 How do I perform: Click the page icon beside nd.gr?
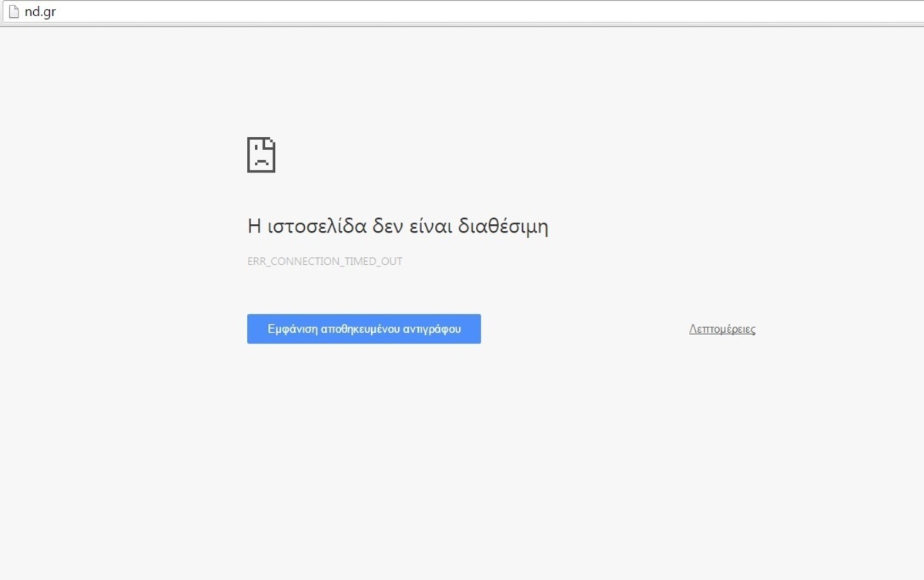(x=12, y=12)
